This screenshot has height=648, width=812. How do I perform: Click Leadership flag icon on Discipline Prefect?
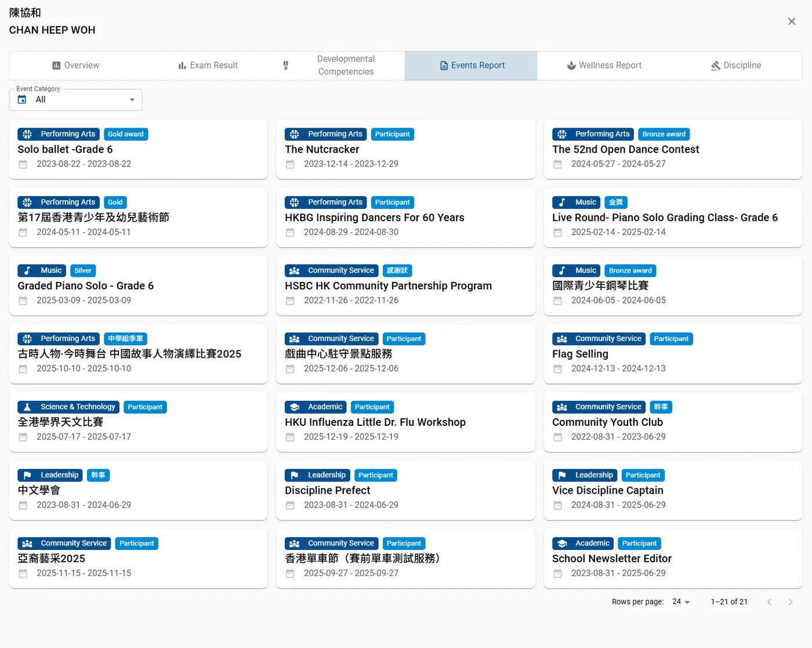(295, 475)
